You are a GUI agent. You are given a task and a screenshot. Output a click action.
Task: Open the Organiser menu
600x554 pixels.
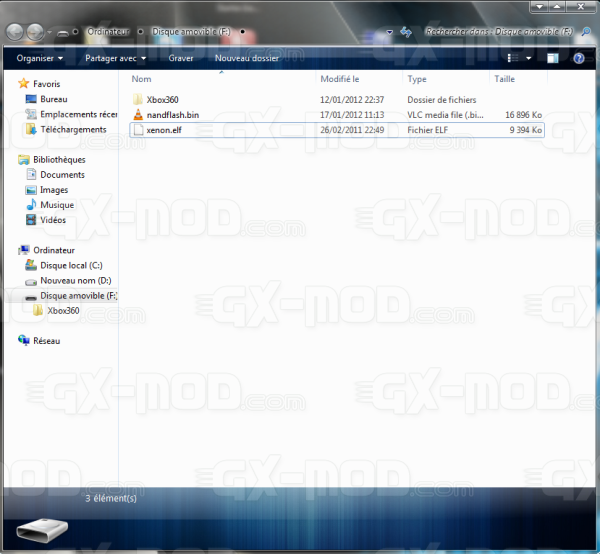tap(40, 58)
